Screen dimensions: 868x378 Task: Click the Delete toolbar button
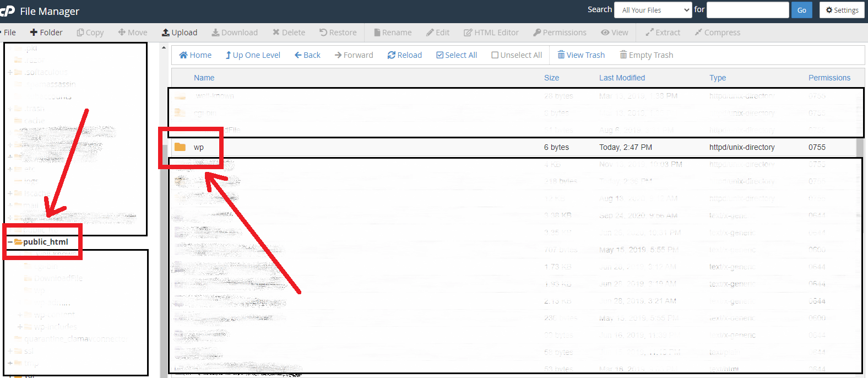pos(289,33)
